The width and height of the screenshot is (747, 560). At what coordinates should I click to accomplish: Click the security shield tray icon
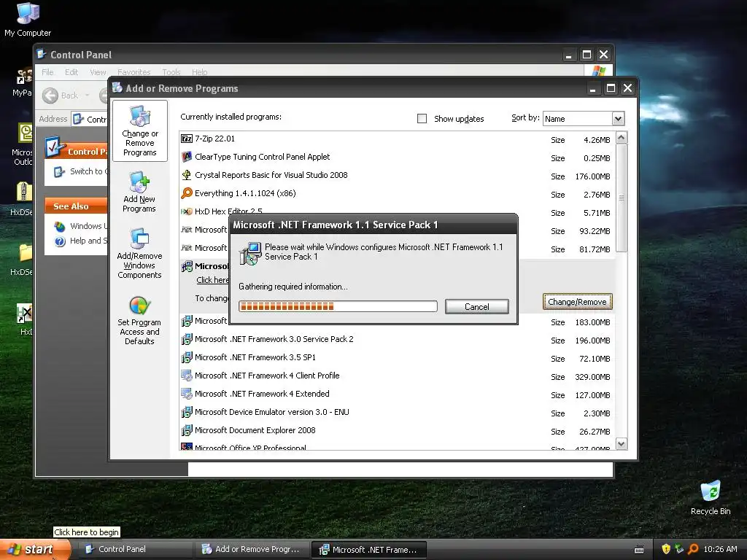pos(666,549)
